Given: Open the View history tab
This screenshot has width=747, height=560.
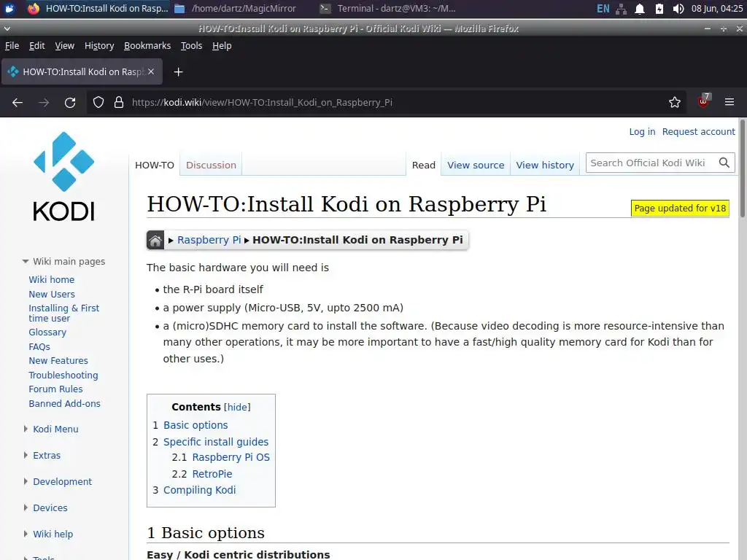Looking at the screenshot, I should pos(545,165).
